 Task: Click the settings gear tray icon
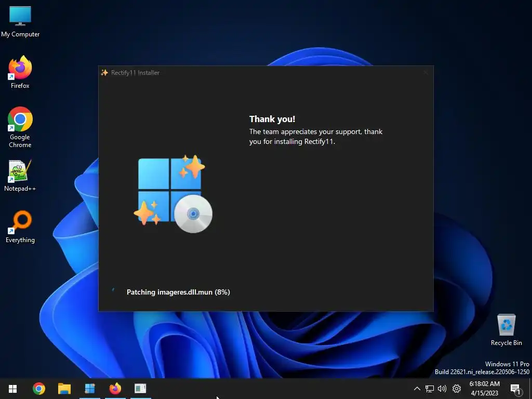[457, 389]
